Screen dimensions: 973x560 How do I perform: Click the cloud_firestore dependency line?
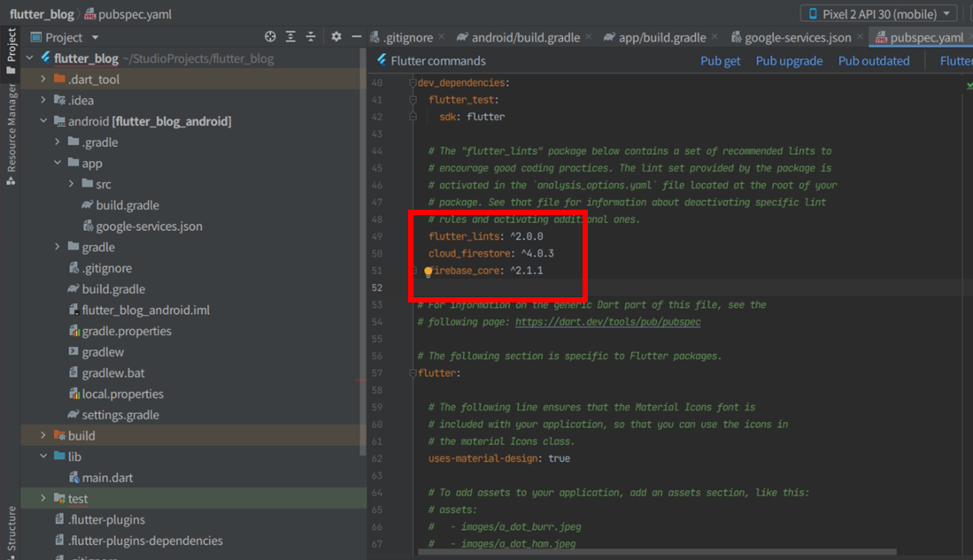click(490, 254)
